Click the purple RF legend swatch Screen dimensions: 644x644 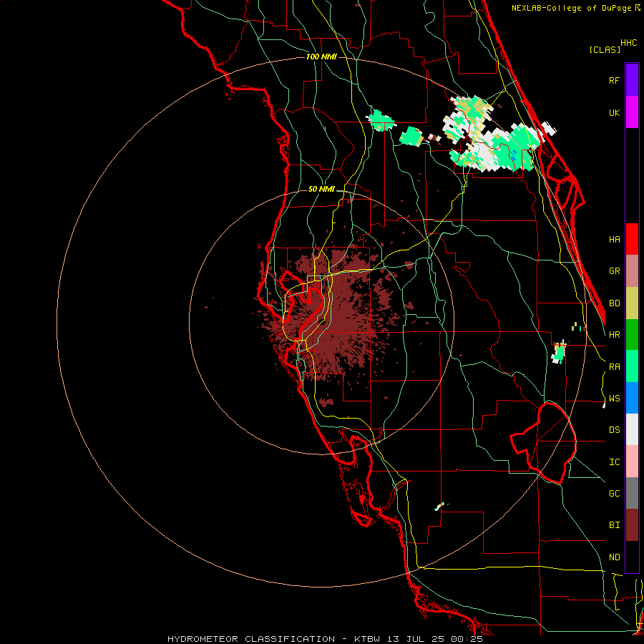(632, 80)
